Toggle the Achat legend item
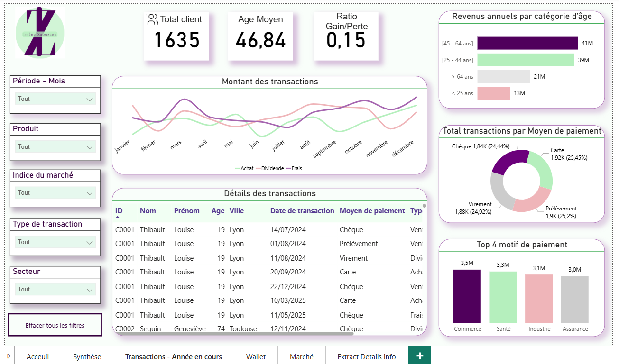Screen dimensions: 619x364 (x=244, y=168)
